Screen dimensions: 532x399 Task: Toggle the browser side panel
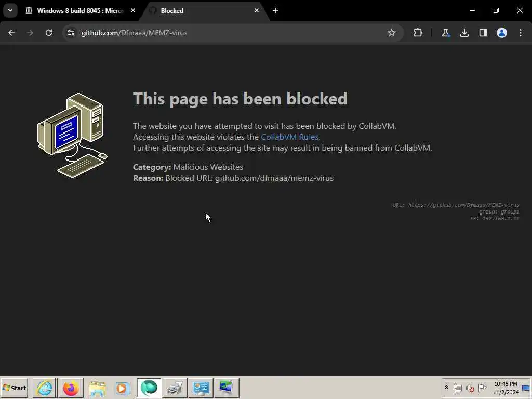pos(483,33)
